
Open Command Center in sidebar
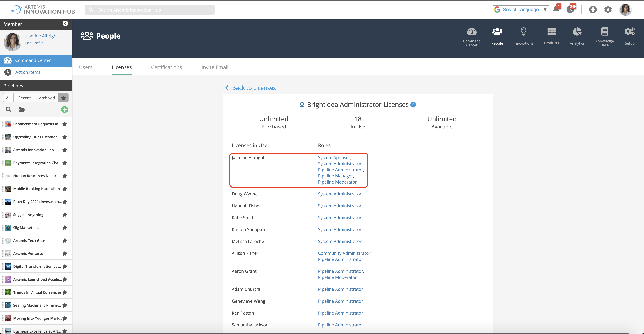pyautogui.click(x=36, y=60)
